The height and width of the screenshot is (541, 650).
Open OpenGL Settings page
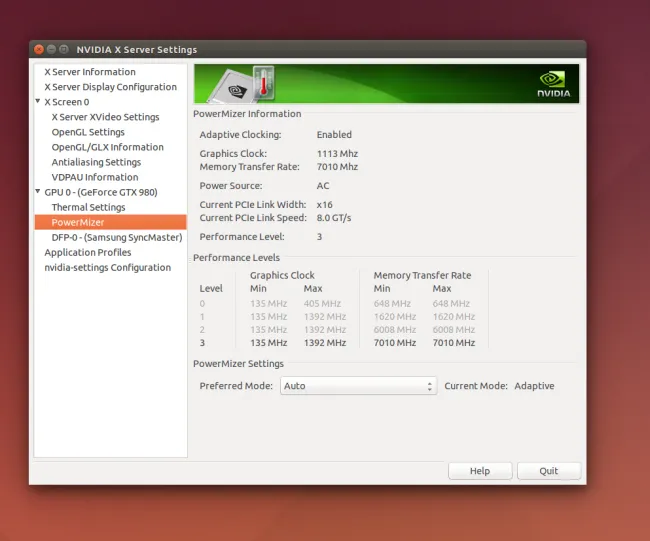[88, 132]
